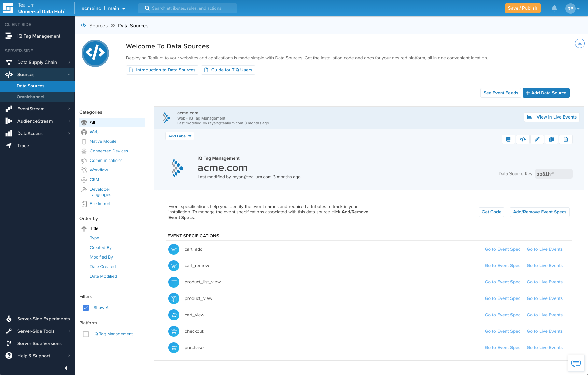588x375 pixels.
Task: Check the iQ Tag Management platform checkbox
Action: click(x=86, y=334)
